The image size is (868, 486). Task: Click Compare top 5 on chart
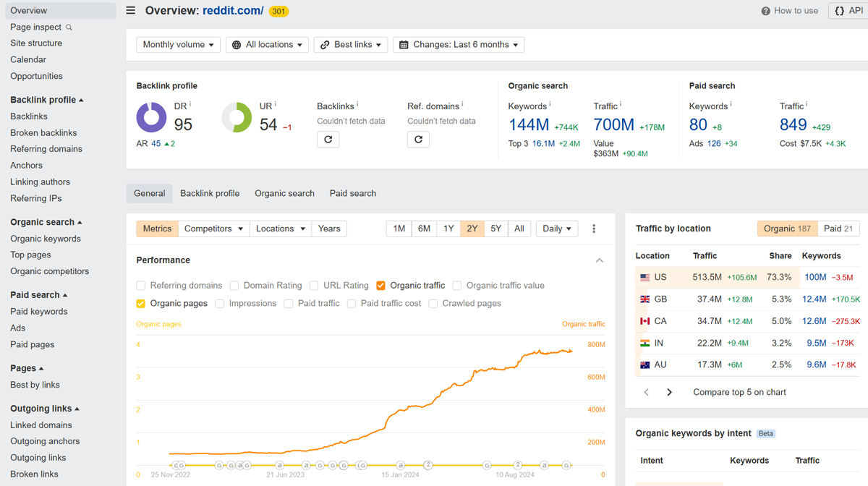[x=739, y=392]
